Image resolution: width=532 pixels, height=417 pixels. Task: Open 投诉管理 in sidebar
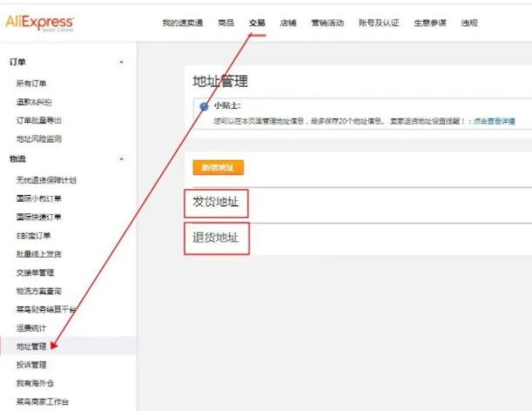31,365
